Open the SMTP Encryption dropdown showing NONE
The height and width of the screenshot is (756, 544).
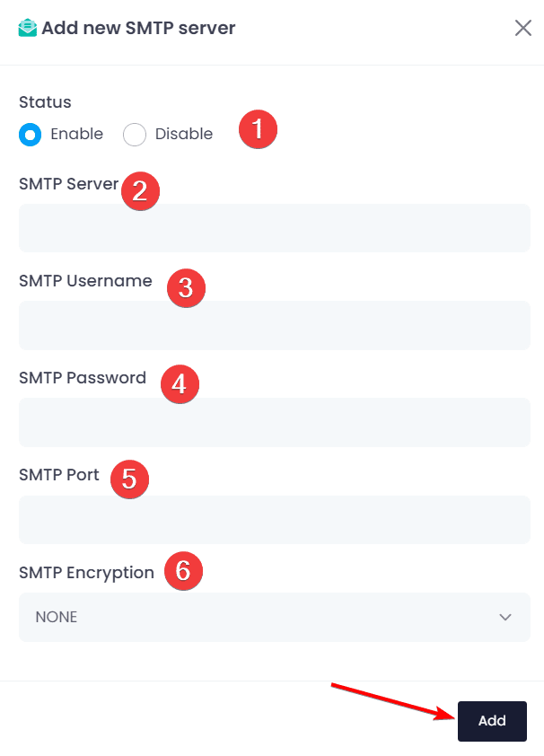coord(274,617)
